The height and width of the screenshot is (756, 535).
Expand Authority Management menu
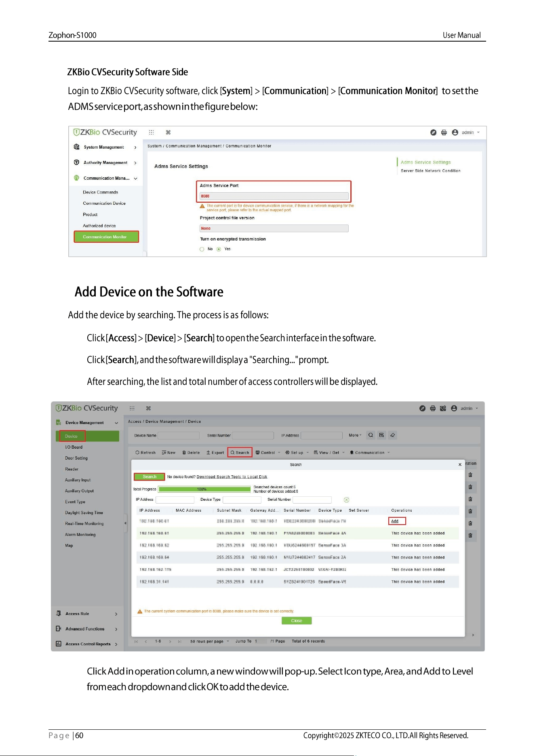(x=135, y=163)
